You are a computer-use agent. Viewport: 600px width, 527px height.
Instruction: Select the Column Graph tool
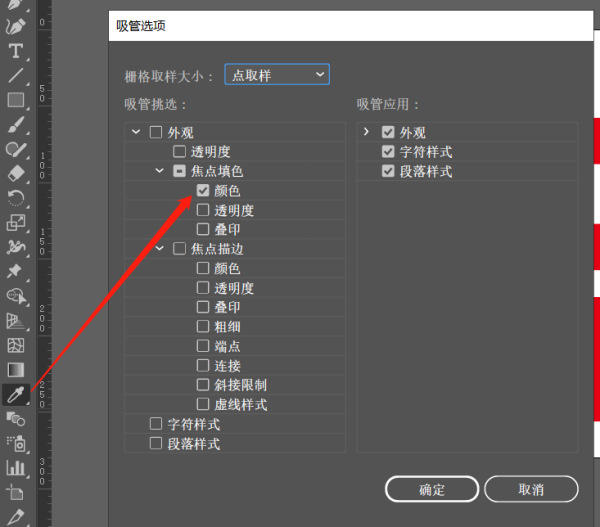point(16,468)
